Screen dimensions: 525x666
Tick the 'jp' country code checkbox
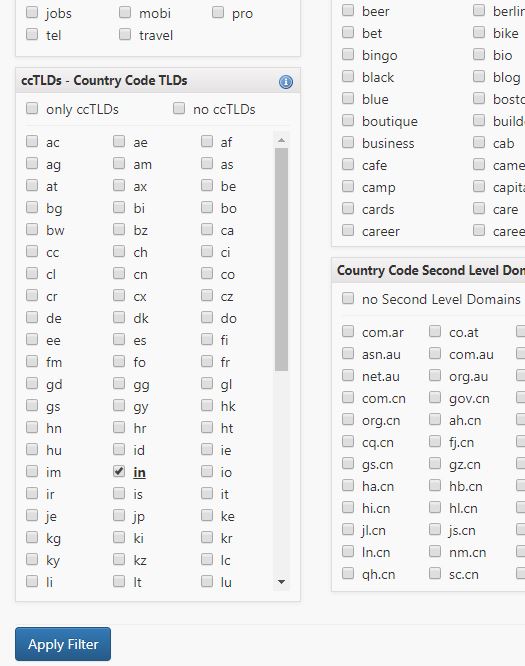click(x=119, y=515)
